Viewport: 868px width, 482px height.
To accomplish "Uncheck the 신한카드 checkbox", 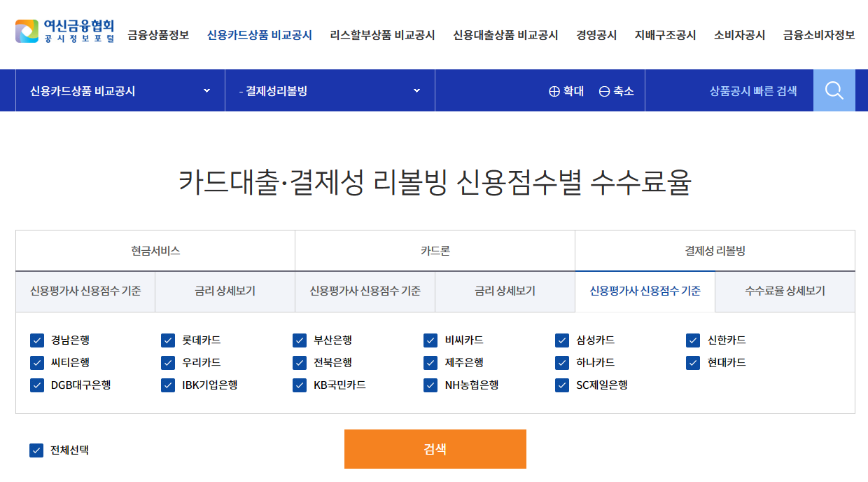I will 693,340.
